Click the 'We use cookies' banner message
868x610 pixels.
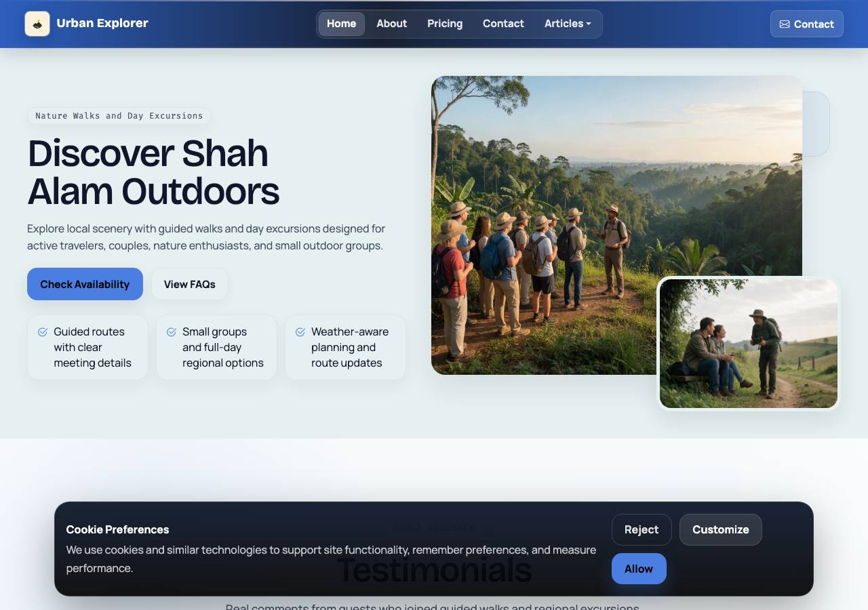point(331,559)
